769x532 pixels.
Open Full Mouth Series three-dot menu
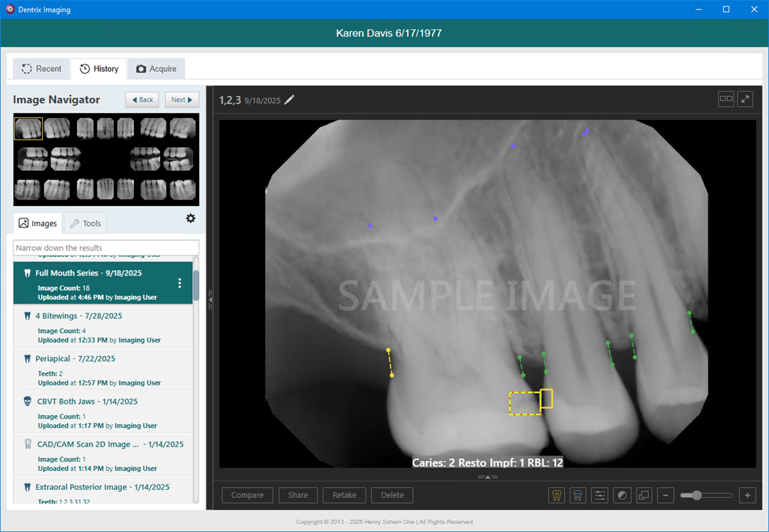point(179,283)
